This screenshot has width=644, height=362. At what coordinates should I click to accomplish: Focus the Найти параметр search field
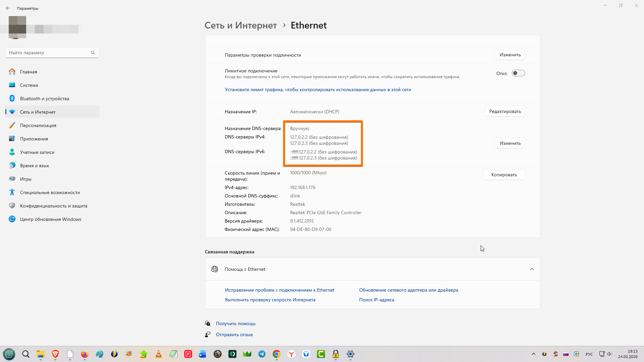[x=47, y=53]
